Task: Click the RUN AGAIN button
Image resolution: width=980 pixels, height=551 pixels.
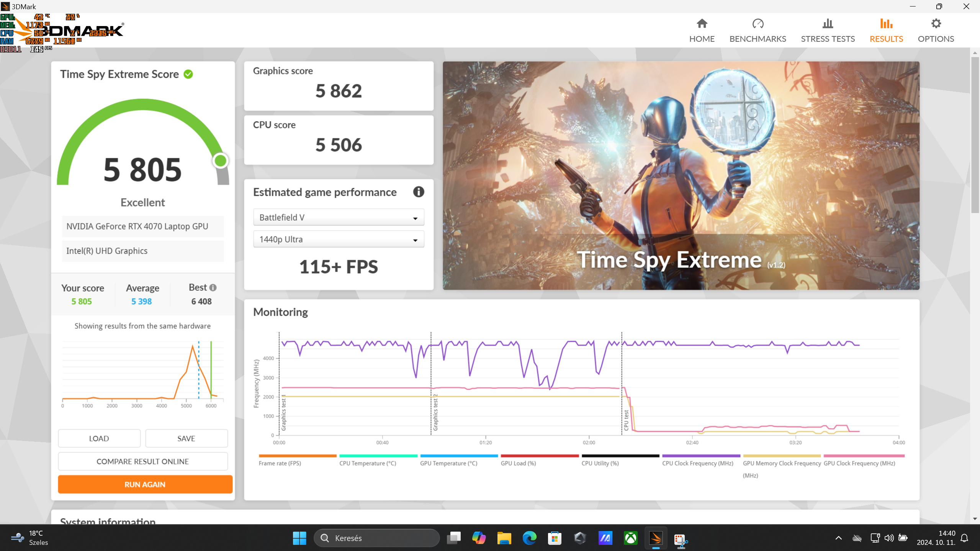Action: coord(145,484)
